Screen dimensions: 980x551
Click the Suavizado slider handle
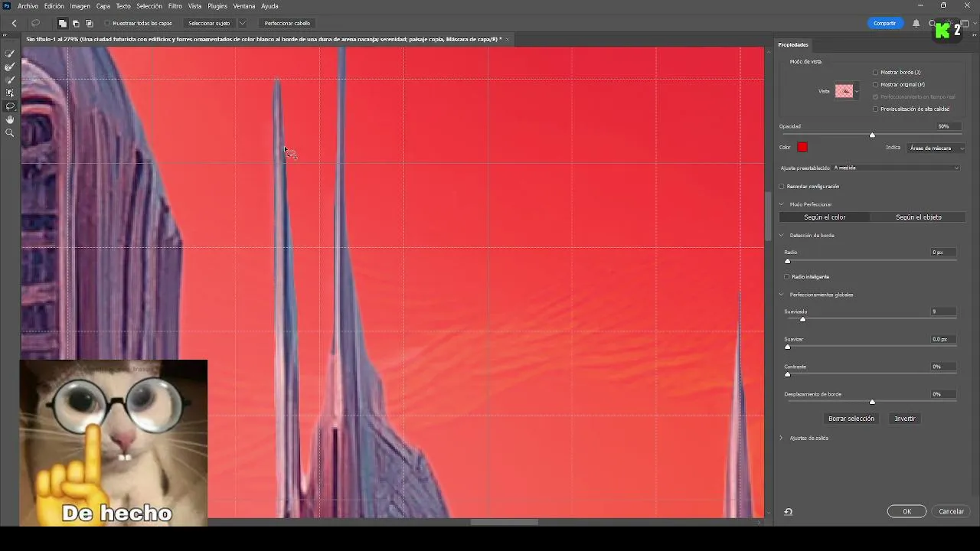point(802,320)
